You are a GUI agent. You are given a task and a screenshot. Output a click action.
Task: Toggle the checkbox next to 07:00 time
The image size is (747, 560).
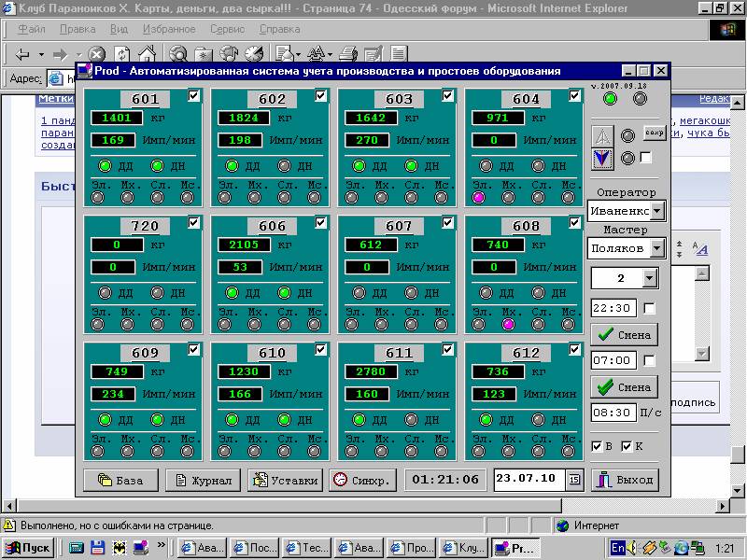tap(649, 360)
